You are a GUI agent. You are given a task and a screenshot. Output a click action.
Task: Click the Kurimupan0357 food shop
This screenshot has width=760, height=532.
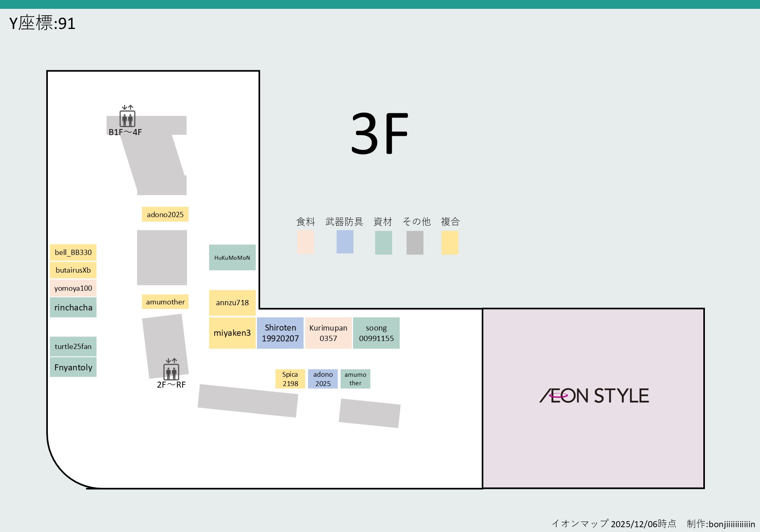pos(329,333)
